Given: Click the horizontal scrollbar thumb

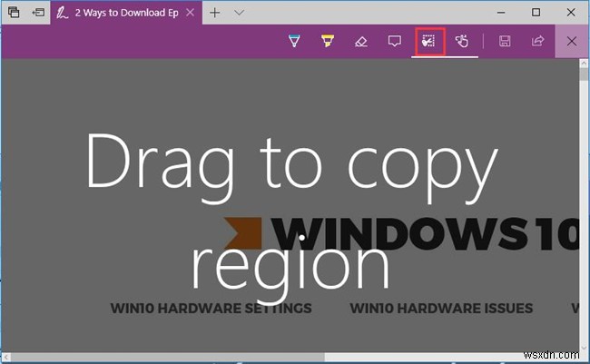Looking at the screenshot, I should click(x=168, y=357).
